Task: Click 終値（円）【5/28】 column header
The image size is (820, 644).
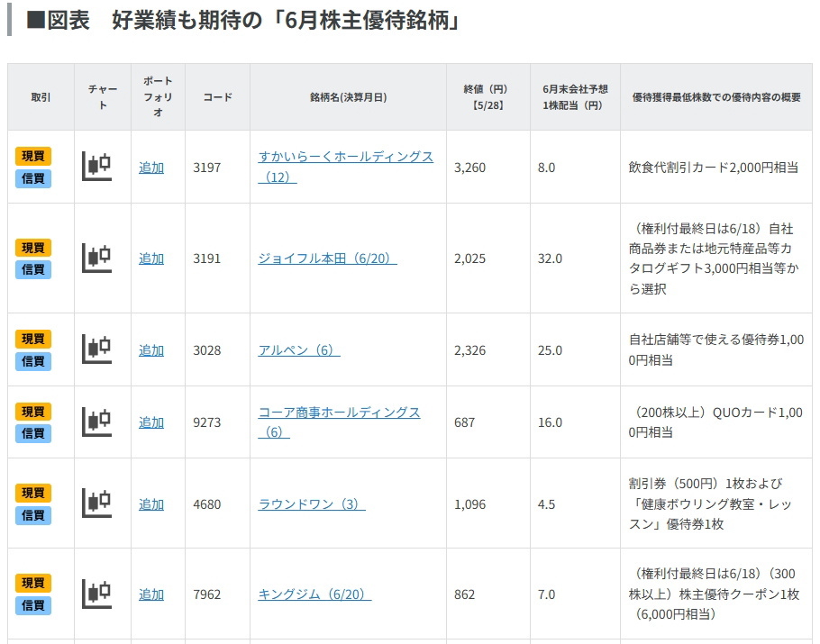Action: coord(487,97)
